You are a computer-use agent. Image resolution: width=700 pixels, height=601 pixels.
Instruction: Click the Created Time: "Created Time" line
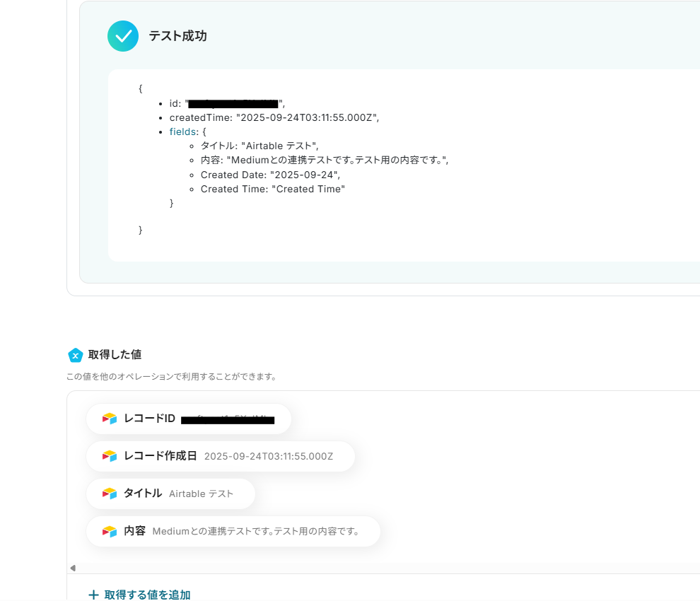coord(273,189)
